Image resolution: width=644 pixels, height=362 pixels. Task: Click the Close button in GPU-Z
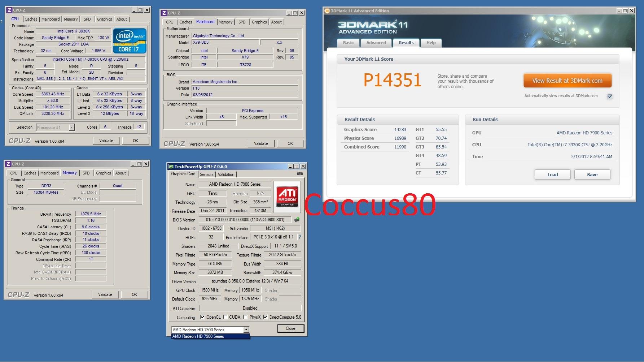click(290, 328)
